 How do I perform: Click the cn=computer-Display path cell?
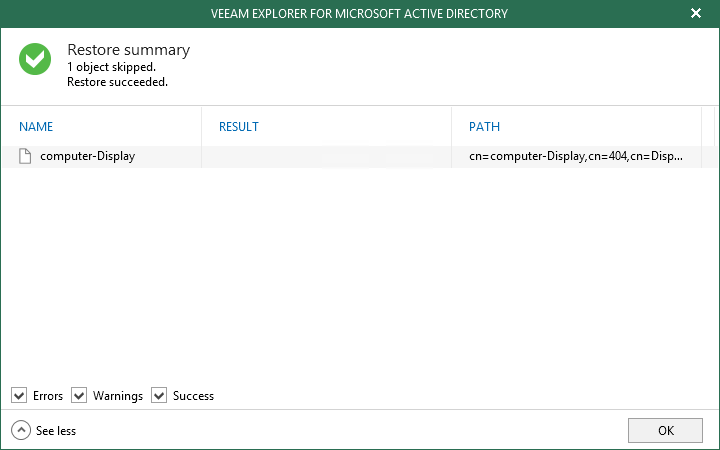click(x=576, y=156)
